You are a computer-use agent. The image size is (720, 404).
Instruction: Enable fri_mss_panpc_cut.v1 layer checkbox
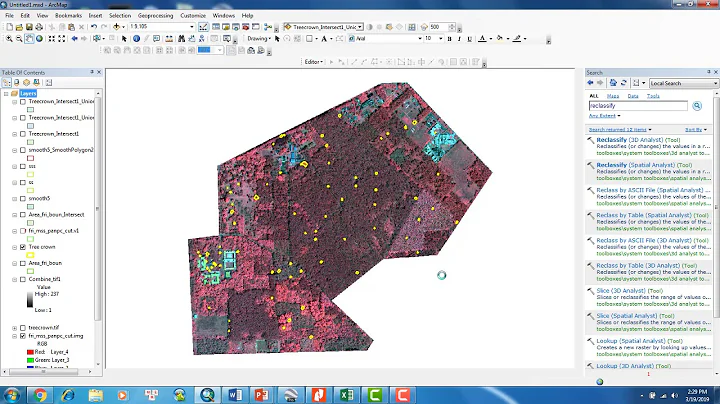click(23, 231)
